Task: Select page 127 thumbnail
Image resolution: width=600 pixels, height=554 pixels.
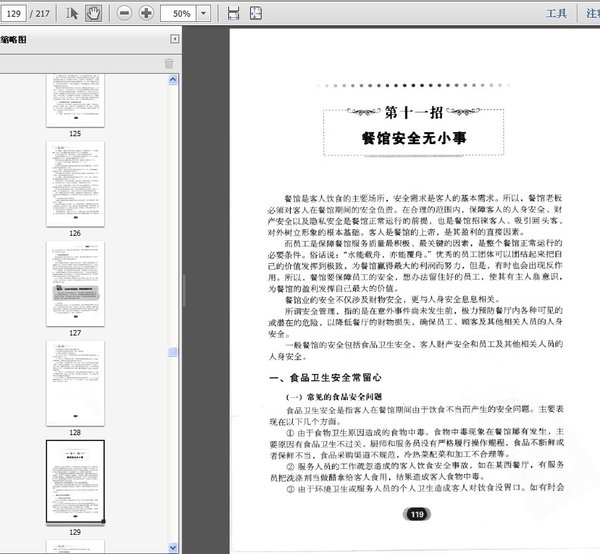Action: point(75,284)
